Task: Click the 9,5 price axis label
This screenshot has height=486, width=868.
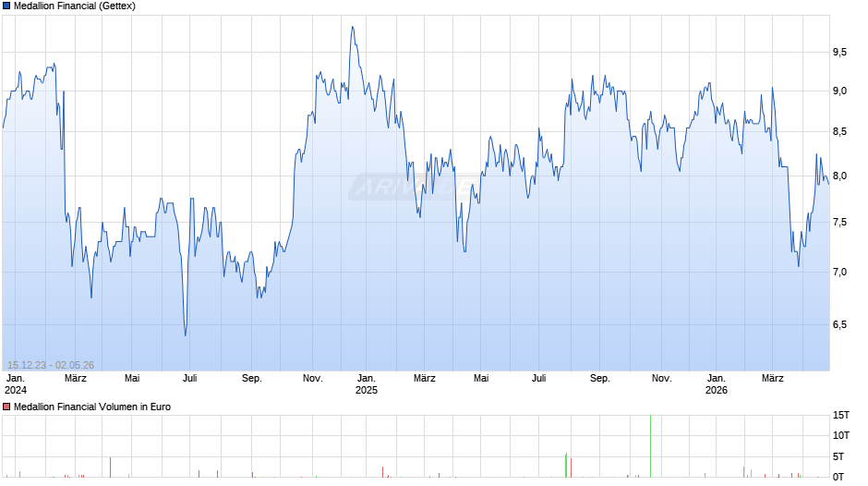Action: 839,52
